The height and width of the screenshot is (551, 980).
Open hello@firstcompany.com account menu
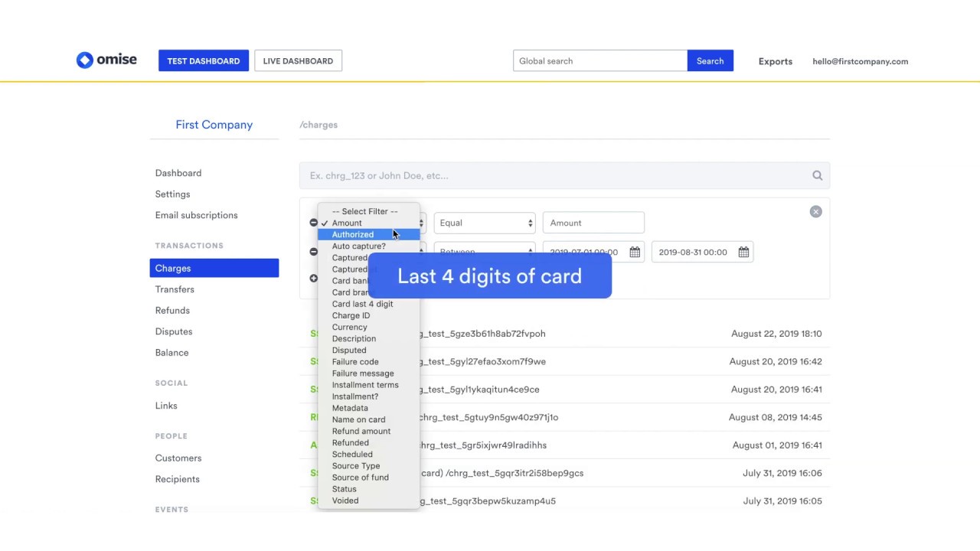click(861, 61)
